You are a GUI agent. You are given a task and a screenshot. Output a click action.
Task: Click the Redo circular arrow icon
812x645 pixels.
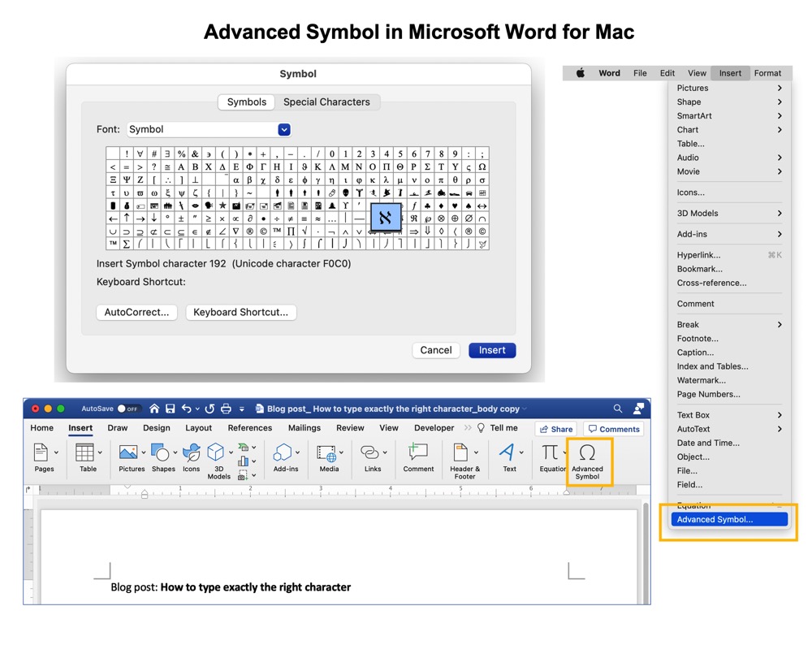click(x=209, y=409)
